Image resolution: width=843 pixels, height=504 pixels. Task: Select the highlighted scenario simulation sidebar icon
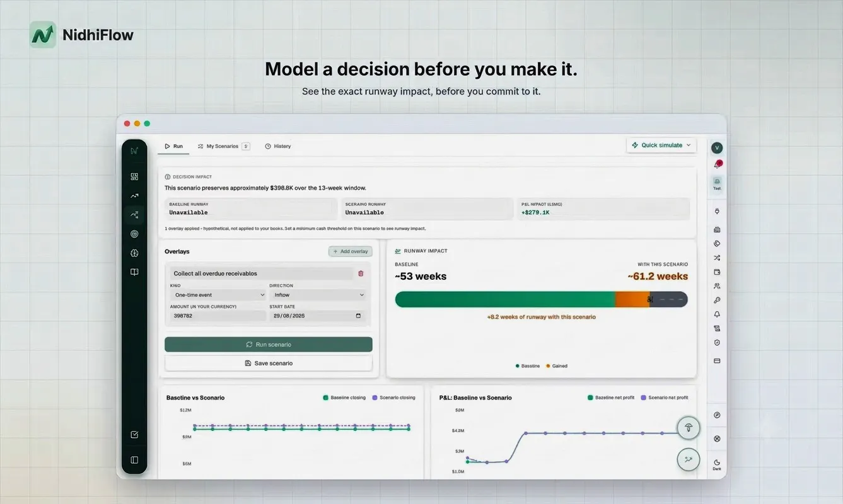tap(134, 215)
